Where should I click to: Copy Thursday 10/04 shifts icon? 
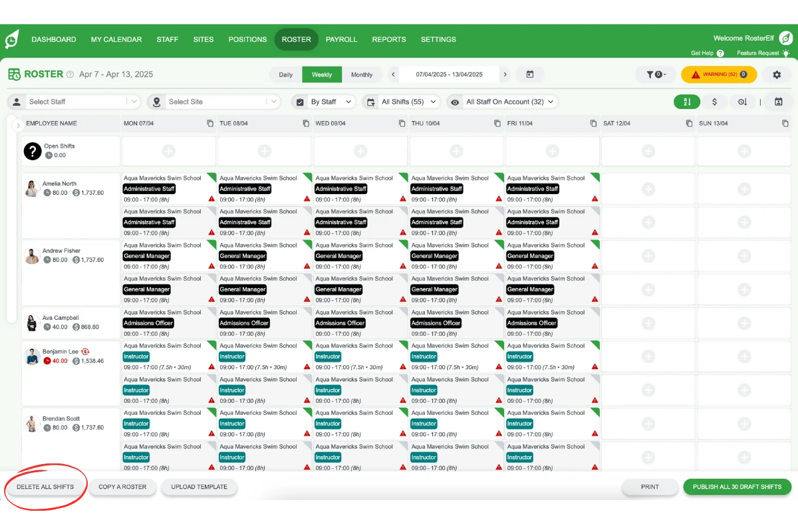coord(497,124)
